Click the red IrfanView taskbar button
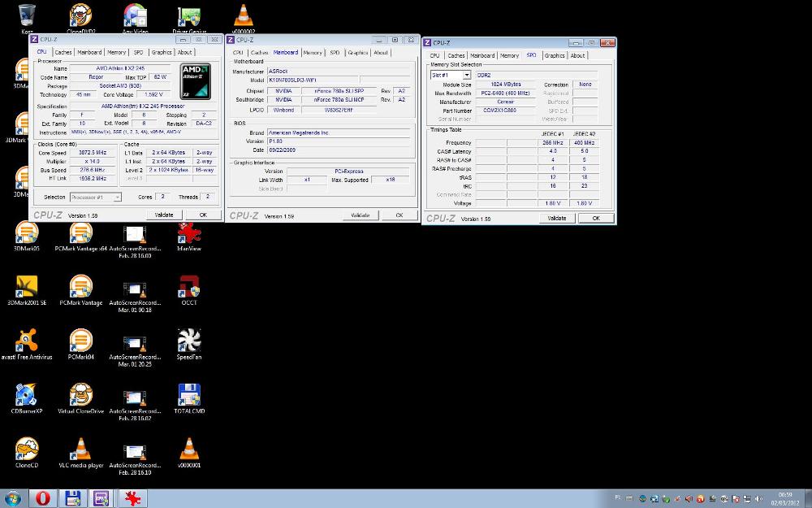This screenshot has width=812, height=508. [x=133, y=499]
